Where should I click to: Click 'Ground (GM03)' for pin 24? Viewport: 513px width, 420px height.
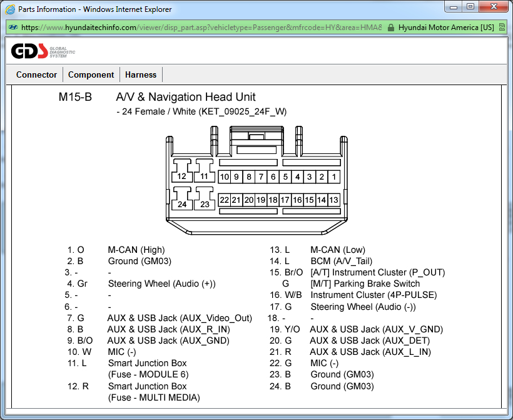[342, 386]
